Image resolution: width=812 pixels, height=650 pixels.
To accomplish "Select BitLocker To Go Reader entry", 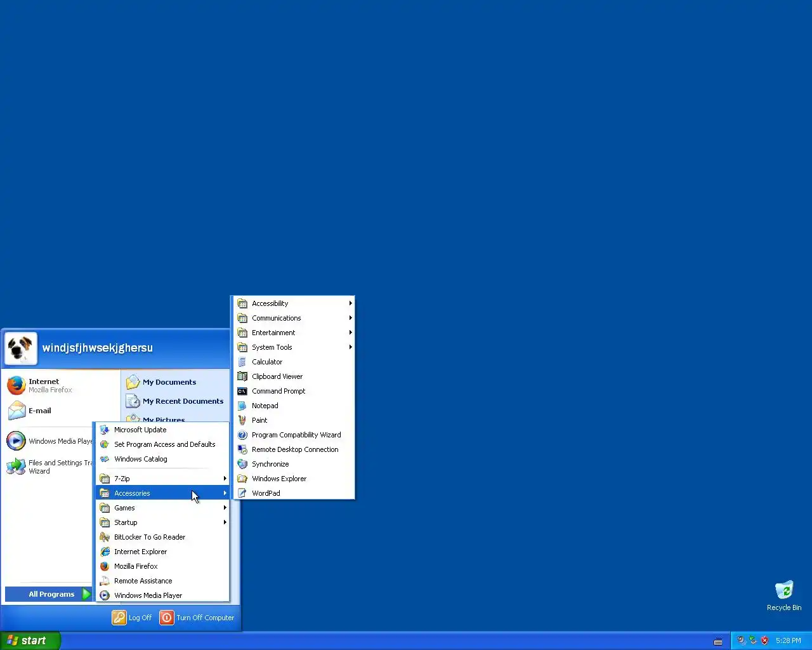I will coord(162,537).
